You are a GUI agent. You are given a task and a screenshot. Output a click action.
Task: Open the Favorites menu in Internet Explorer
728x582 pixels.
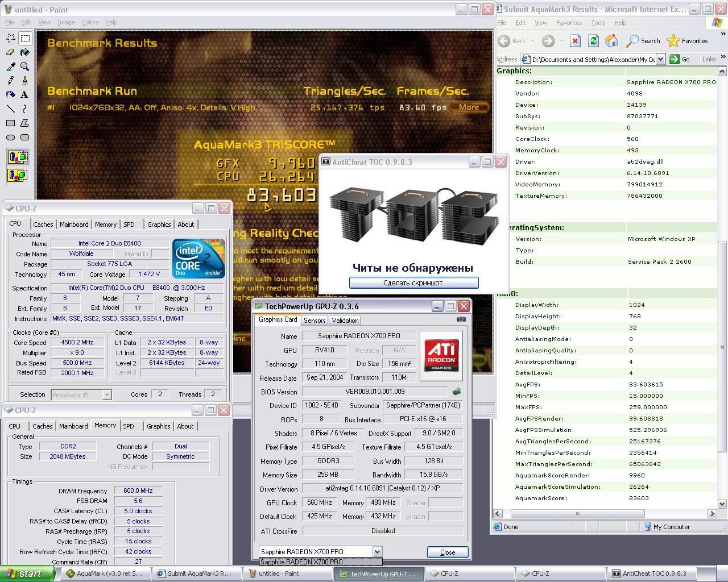pos(569,23)
